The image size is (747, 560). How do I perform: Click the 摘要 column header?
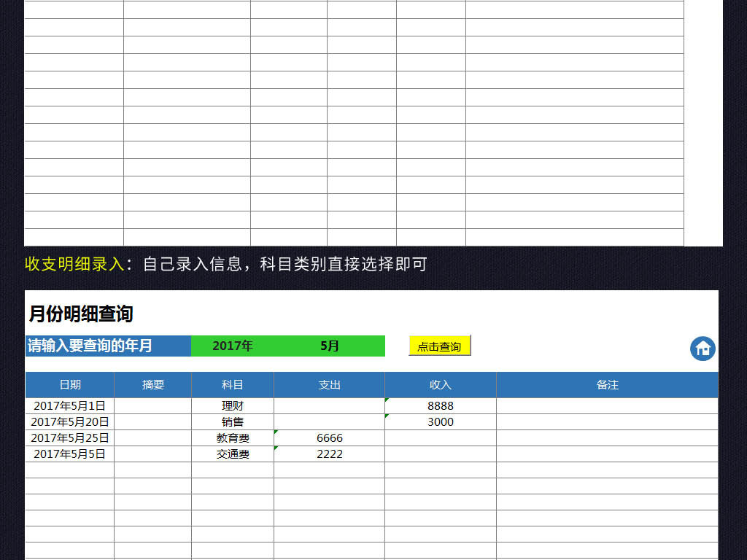(153, 385)
